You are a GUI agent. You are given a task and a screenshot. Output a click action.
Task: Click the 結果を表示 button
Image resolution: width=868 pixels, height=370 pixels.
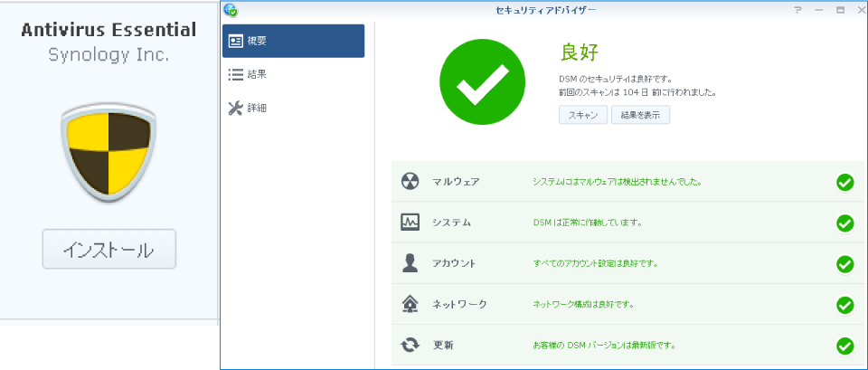click(640, 115)
